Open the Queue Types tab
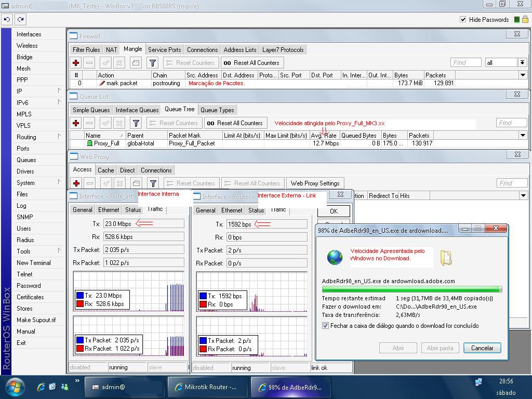Viewport: 532px width, 399px height. pyautogui.click(x=217, y=110)
